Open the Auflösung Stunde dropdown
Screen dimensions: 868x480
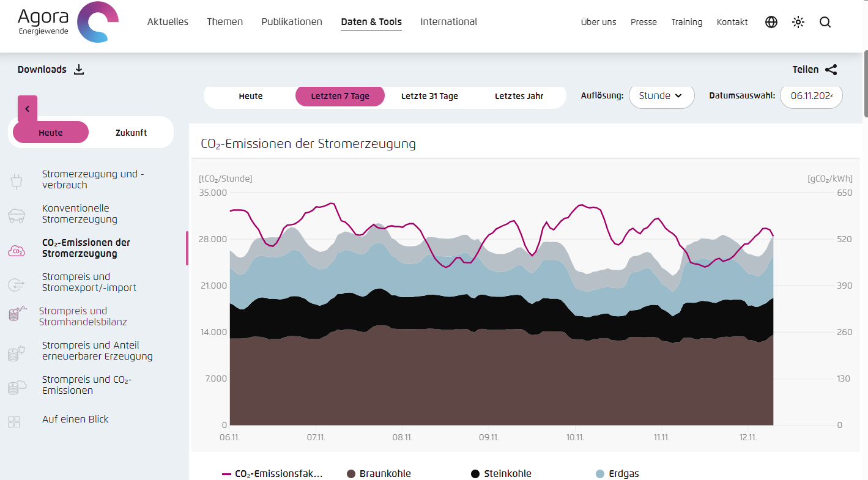[661, 96]
